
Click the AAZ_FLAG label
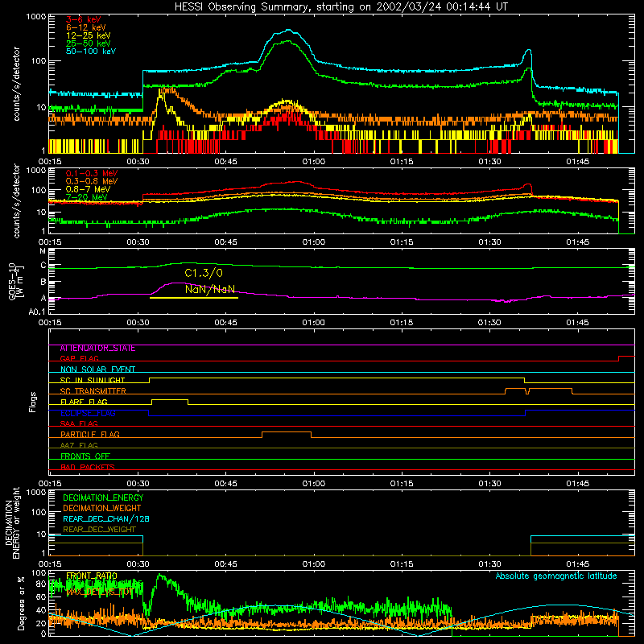click(x=79, y=445)
